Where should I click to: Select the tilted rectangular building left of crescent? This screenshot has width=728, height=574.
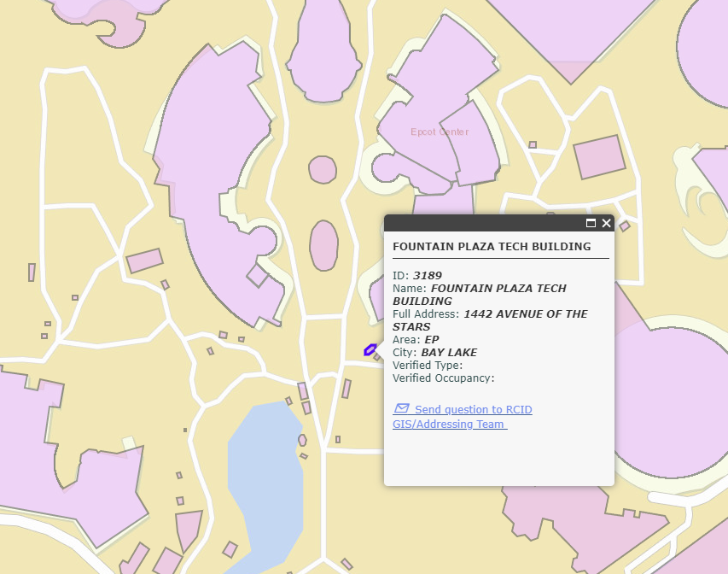pyautogui.click(x=144, y=261)
